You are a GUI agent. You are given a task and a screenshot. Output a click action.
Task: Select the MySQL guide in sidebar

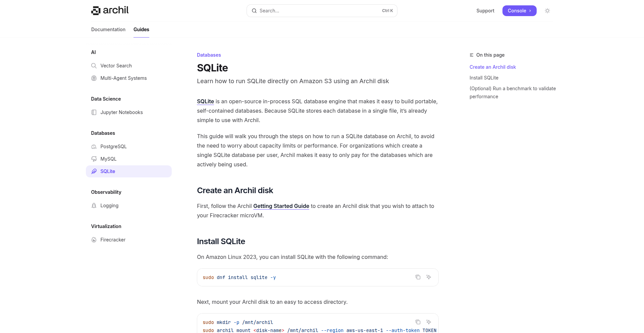(x=108, y=159)
